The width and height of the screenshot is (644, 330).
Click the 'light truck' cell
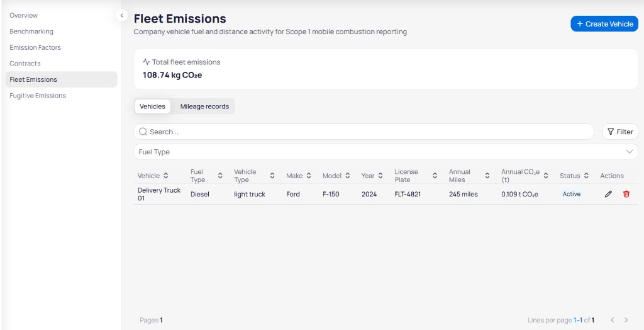coord(250,194)
